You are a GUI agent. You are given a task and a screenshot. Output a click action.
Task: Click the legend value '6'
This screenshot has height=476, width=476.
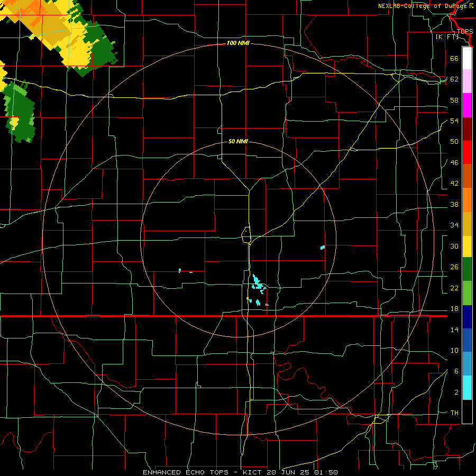(456, 372)
